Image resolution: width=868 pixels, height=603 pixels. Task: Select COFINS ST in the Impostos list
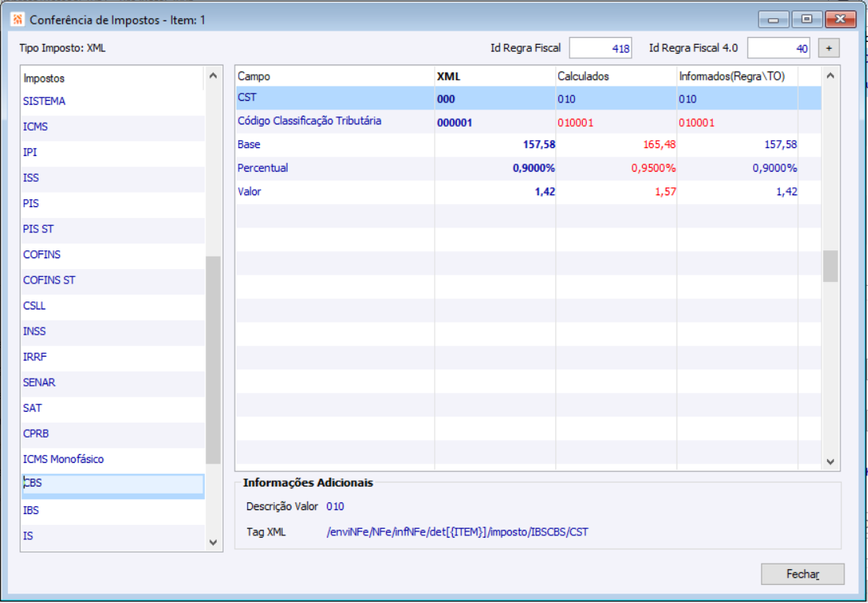point(113,280)
